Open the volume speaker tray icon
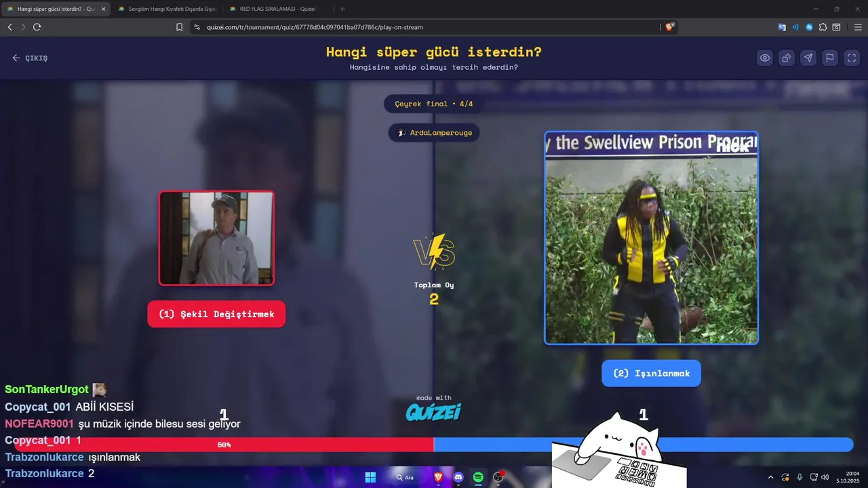This screenshot has width=868, height=488. coord(825,477)
